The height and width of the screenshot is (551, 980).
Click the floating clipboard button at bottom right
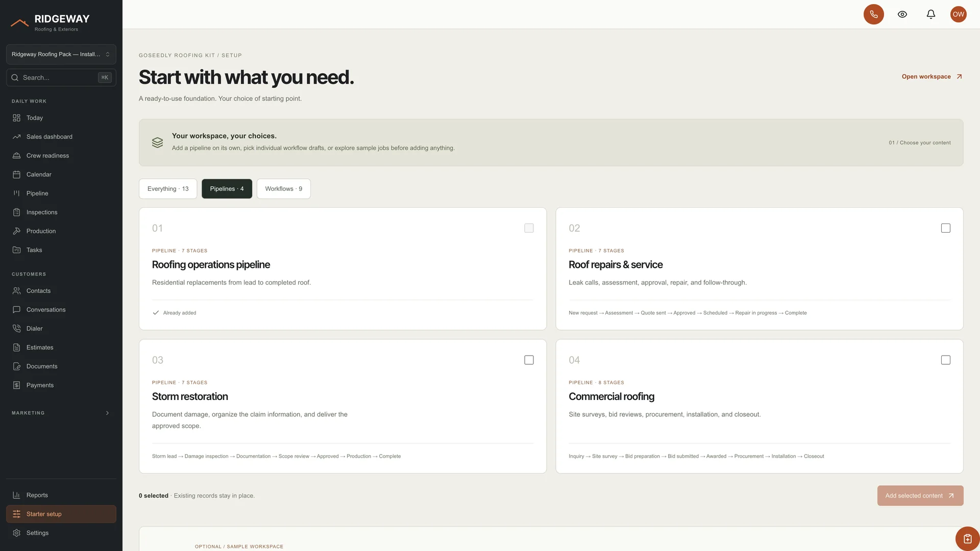[967, 539]
